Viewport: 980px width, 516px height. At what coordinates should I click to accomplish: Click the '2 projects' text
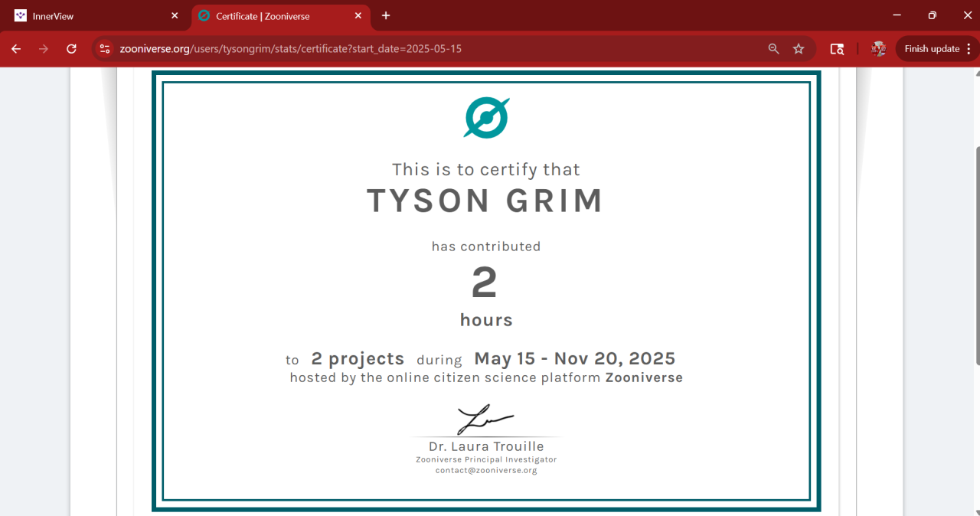pyautogui.click(x=358, y=358)
